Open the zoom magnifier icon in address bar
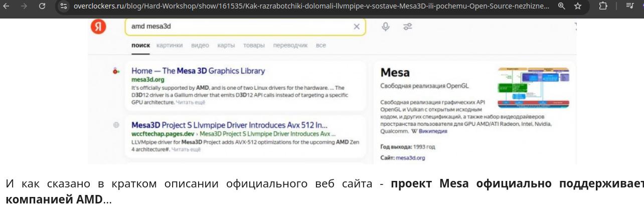The height and width of the screenshot is (217, 644). point(562,6)
